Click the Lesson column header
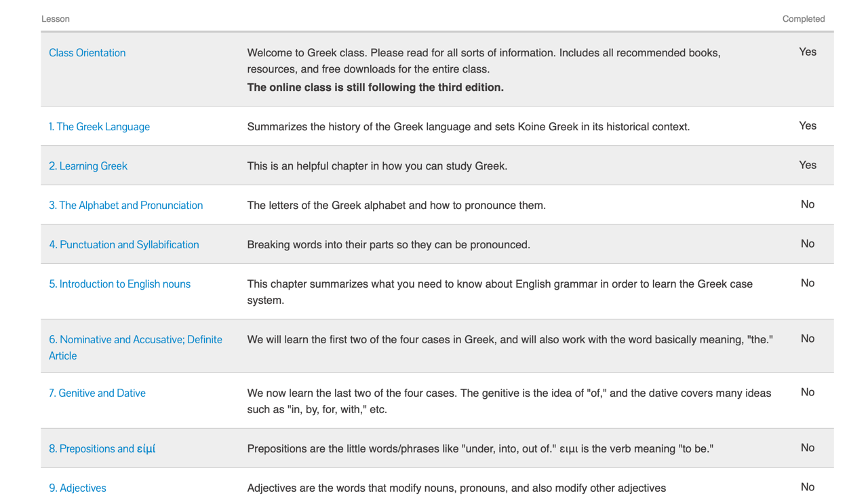Image resolution: width=868 pixels, height=502 pixels. [x=56, y=19]
